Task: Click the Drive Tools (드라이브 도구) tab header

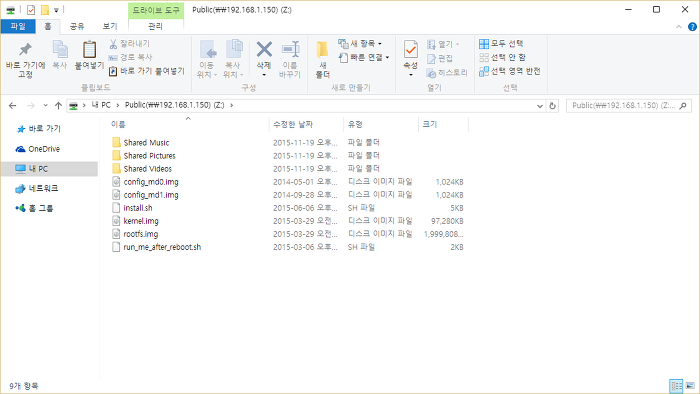Action: [x=156, y=10]
